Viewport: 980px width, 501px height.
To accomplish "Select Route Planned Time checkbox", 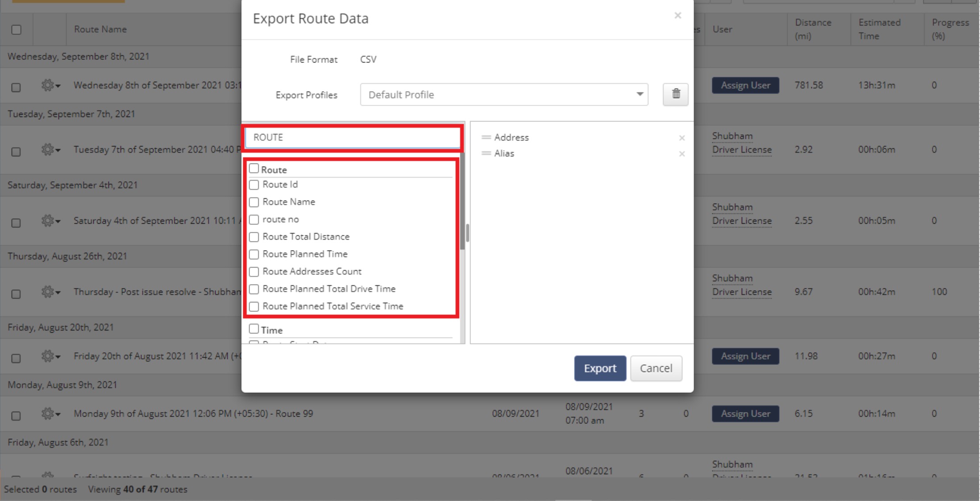I will (x=254, y=255).
